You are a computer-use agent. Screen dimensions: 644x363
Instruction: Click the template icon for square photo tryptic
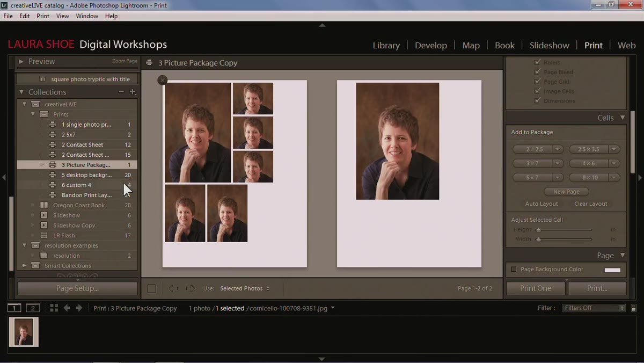(42, 79)
